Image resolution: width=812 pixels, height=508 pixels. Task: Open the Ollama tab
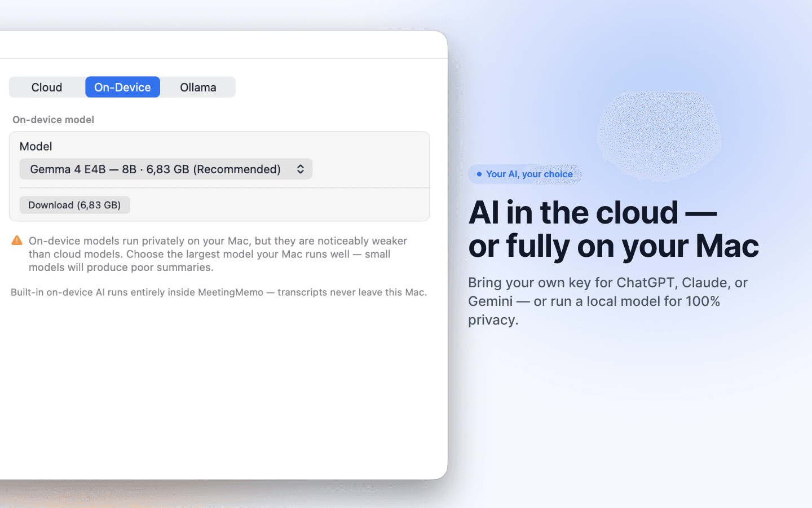[x=198, y=87]
